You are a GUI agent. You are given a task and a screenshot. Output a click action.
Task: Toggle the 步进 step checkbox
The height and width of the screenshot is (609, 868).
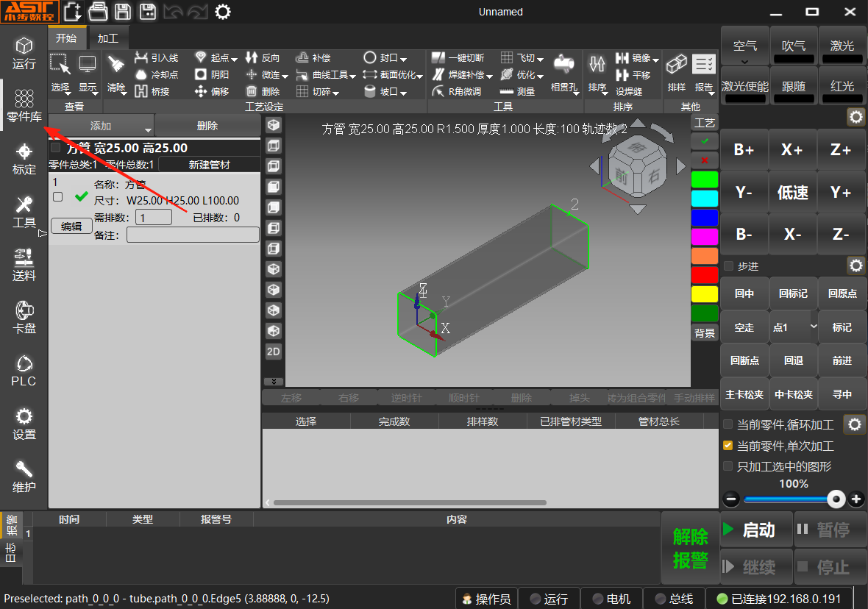[729, 266]
